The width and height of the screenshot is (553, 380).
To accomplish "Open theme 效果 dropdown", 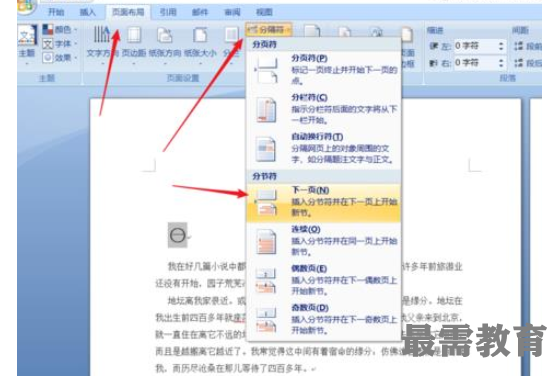I will (60, 57).
